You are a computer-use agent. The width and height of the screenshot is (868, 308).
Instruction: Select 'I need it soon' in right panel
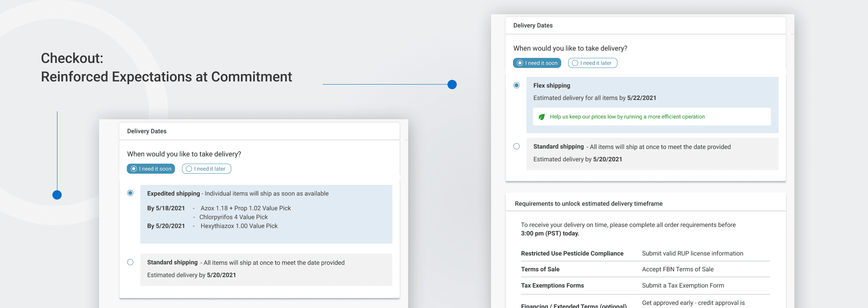pyautogui.click(x=537, y=63)
